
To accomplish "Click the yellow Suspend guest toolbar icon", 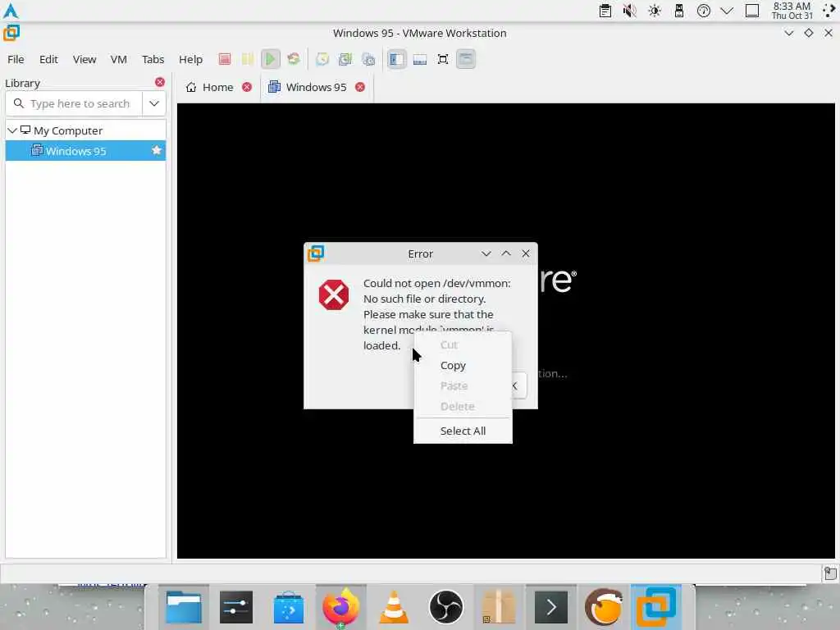I will [248, 59].
